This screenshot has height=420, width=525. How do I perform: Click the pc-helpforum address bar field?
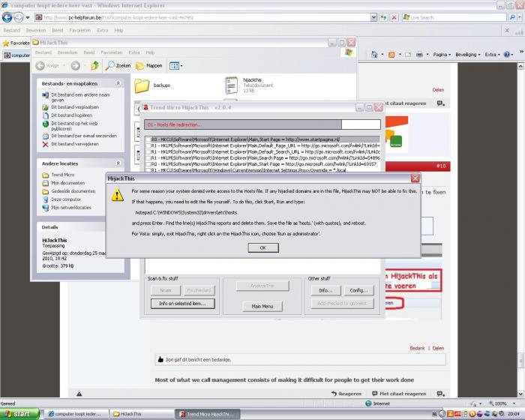click(x=202, y=17)
